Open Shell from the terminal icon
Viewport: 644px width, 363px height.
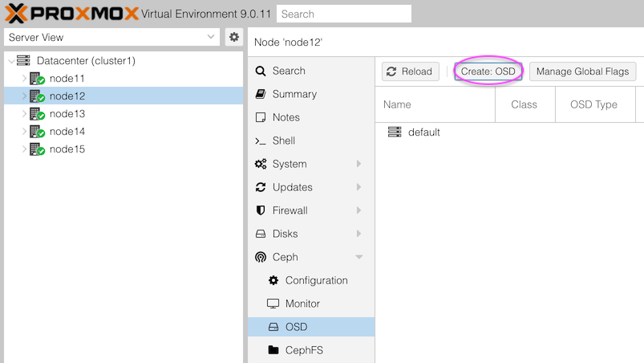[261, 141]
